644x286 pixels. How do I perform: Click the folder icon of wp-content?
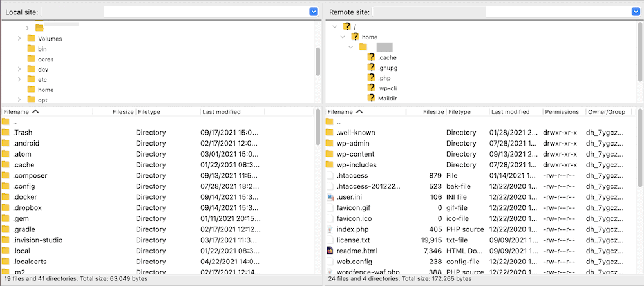click(329, 154)
